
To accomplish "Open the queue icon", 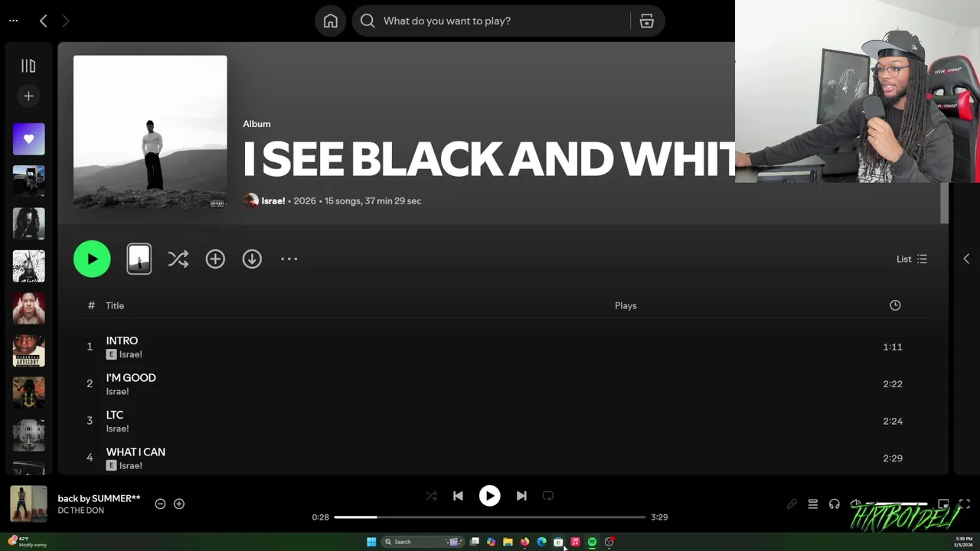I will click(x=813, y=504).
